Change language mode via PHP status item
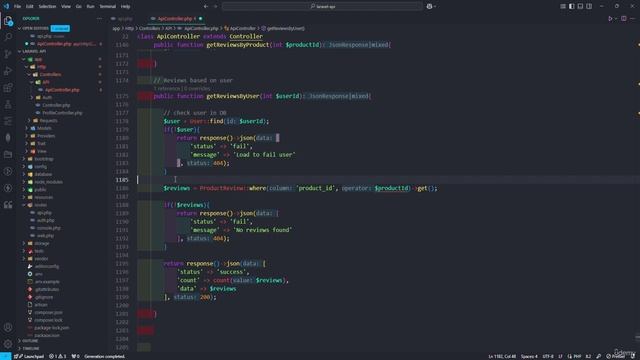The image size is (640, 360). click(x=577, y=356)
